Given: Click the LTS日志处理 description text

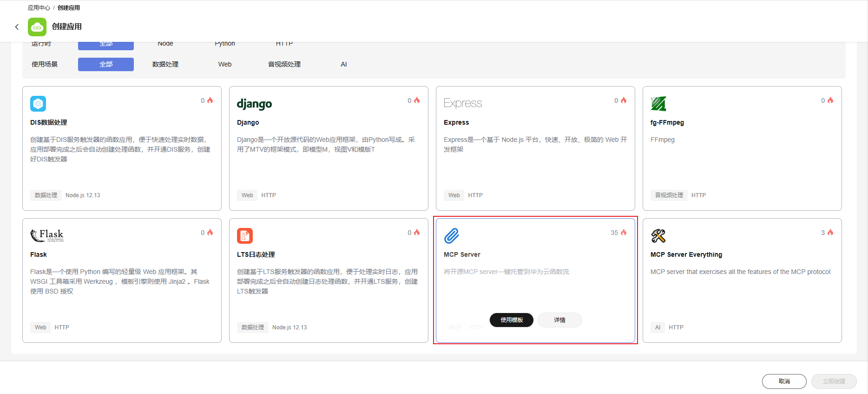Looking at the screenshot, I should click(x=328, y=281).
